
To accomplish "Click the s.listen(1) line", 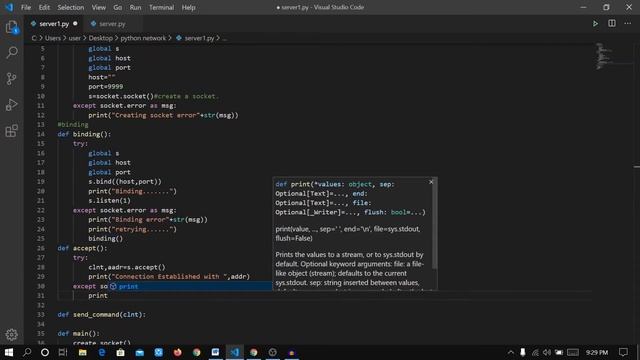I will click(109, 201).
